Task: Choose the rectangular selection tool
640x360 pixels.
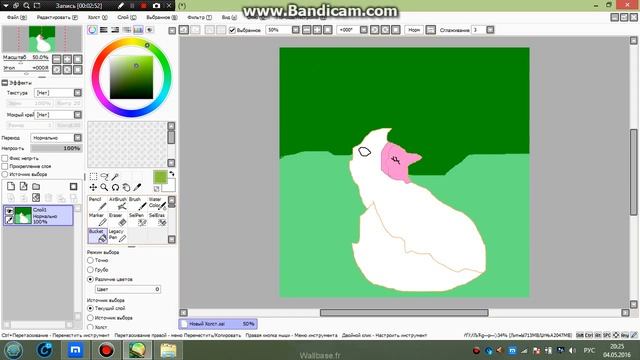Action: pos(93,176)
